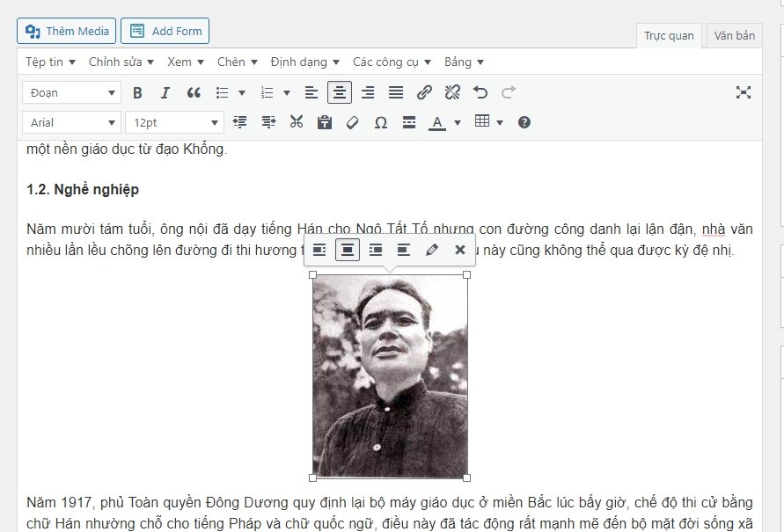
Task: Click the Thêm Media button
Action: pos(67,31)
